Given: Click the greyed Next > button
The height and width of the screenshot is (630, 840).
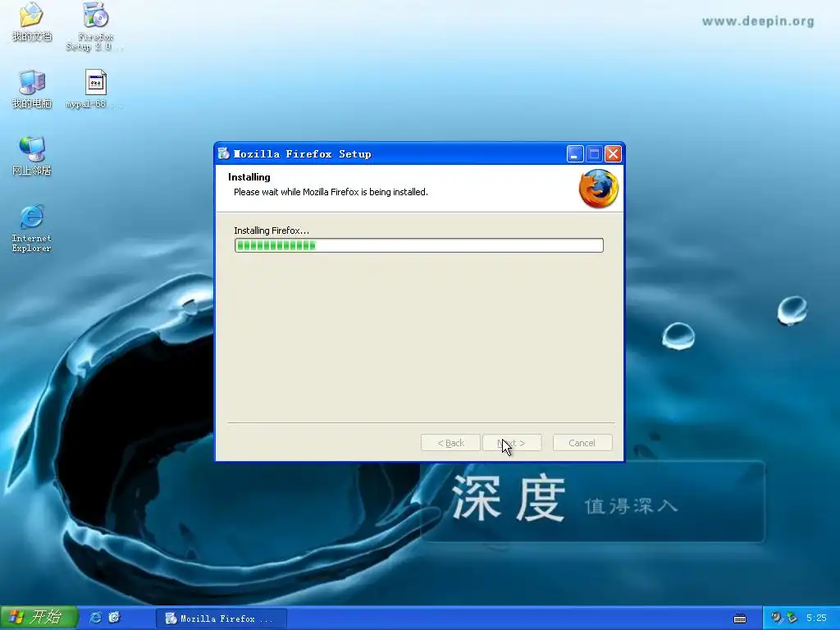Looking at the screenshot, I should 512,443.
